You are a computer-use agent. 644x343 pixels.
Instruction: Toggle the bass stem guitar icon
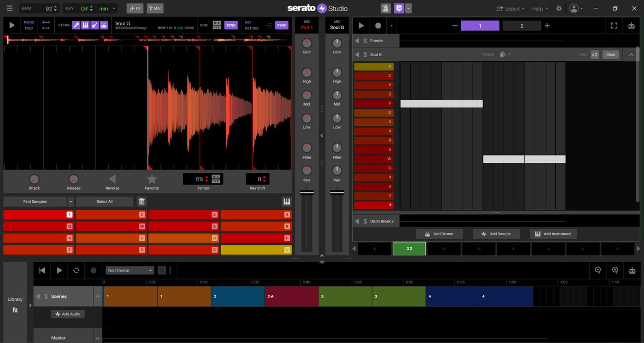click(x=94, y=25)
